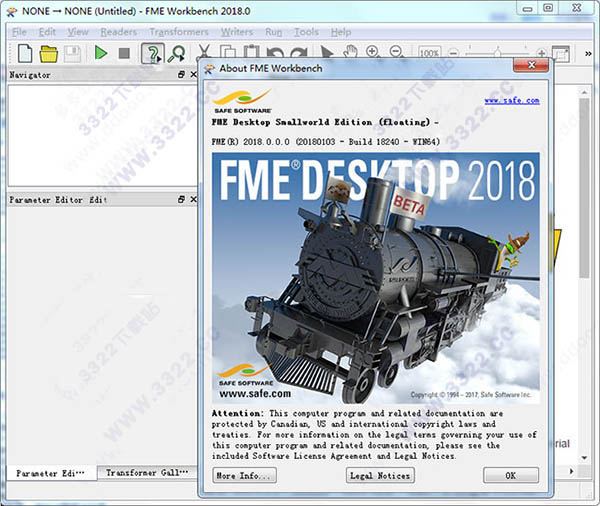Image resolution: width=600 pixels, height=506 pixels.
Task: Click the save floppy disk icon
Action: pyautogui.click(x=72, y=54)
